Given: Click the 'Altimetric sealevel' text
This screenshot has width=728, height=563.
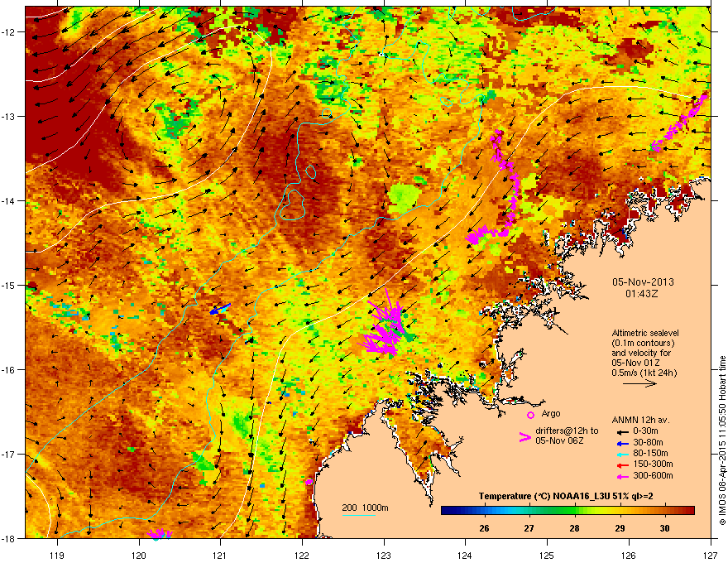Looking at the screenshot, I should (x=645, y=333).
